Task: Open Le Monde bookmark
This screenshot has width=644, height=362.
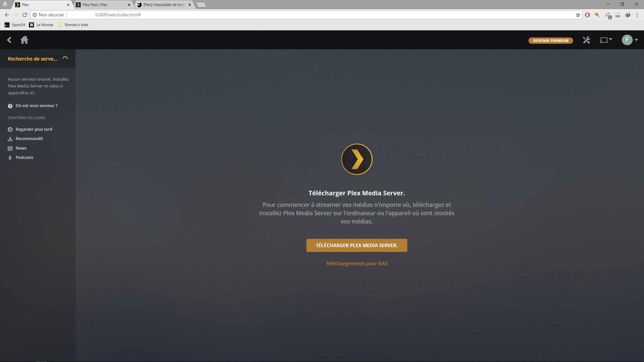Action: point(41,25)
